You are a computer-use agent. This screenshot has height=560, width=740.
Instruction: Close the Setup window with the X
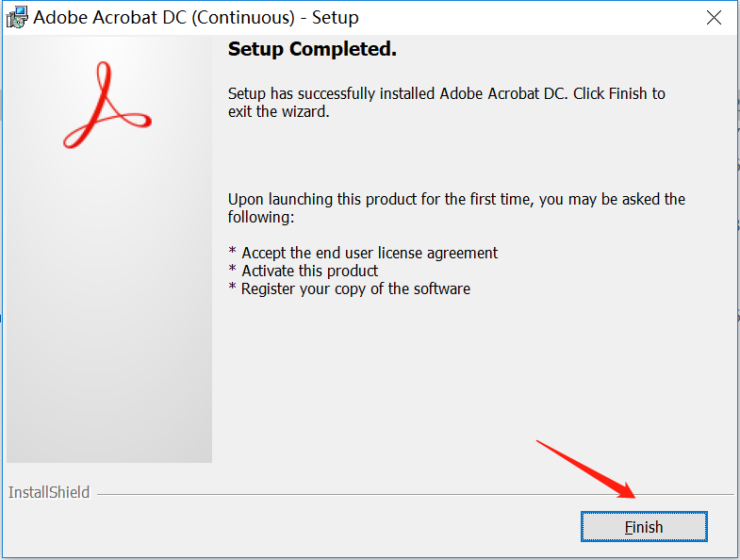coord(715,18)
